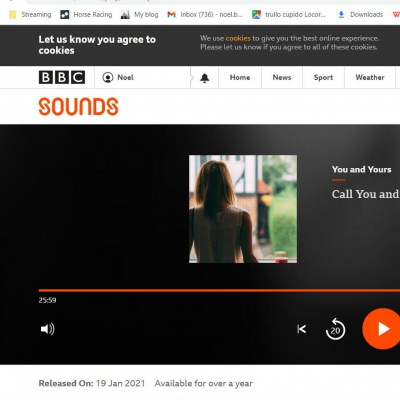Screen dimensions: 400x400
Task: Open Noel's account menu
Action: [x=118, y=77]
